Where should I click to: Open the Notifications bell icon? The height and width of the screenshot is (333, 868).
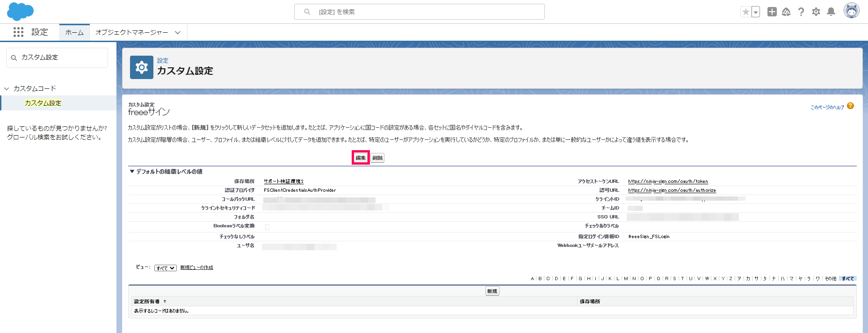[831, 12]
